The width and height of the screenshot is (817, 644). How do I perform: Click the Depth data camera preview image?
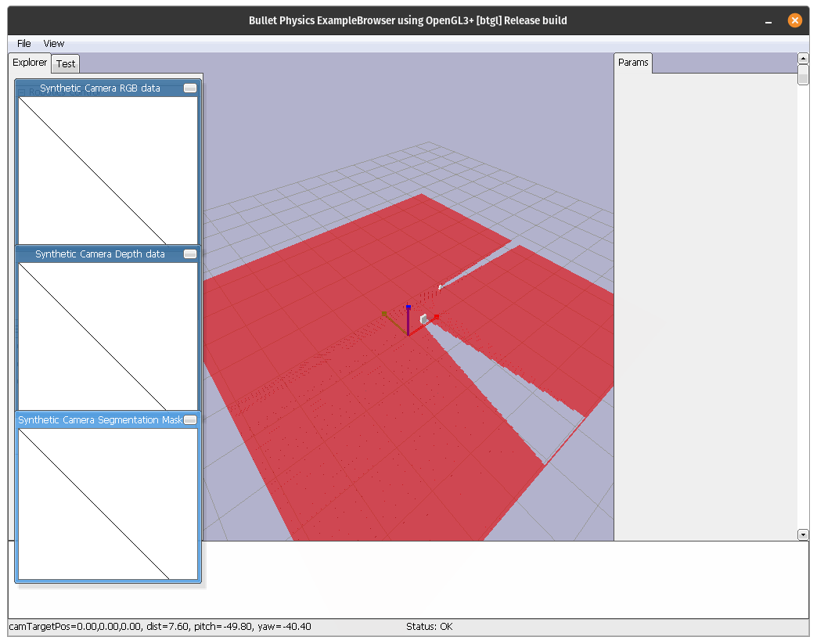click(x=108, y=336)
